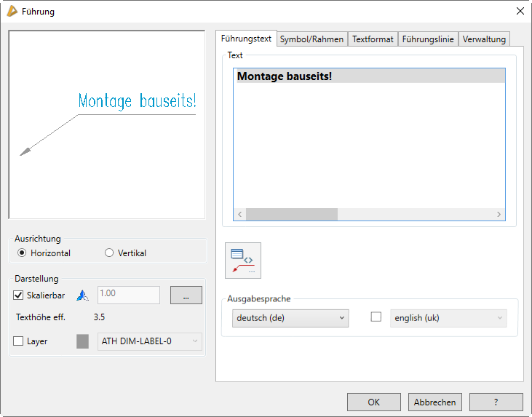
Task: Click the right arrow of the text scrollbar
Action: (x=499, y=215)
